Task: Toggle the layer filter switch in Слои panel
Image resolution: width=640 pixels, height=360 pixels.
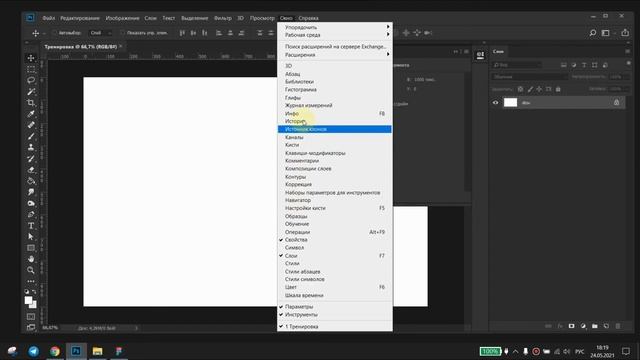Action: (x=629, y=63)
